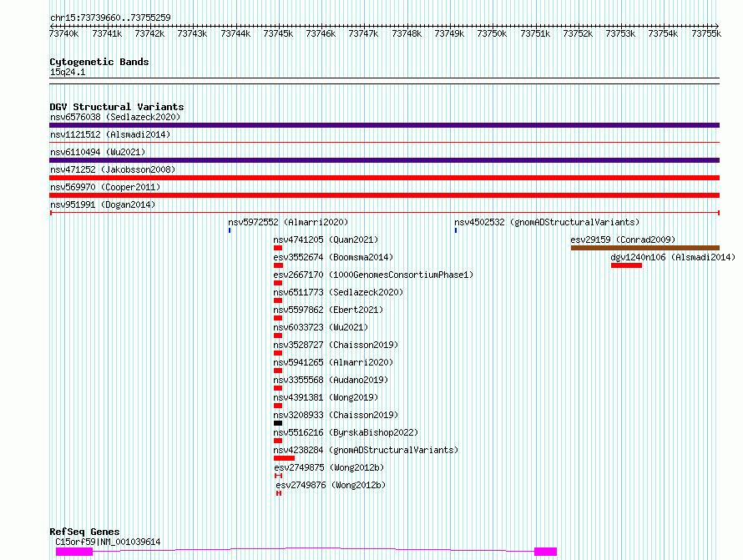
Task: Click the purple bar under nsv6576038
Action: tap(384, 125)
